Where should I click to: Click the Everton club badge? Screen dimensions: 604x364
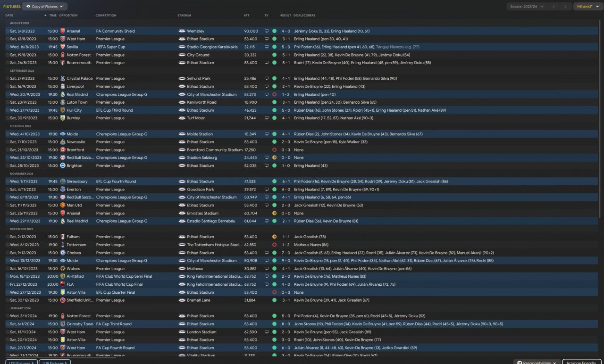[63, 190]
